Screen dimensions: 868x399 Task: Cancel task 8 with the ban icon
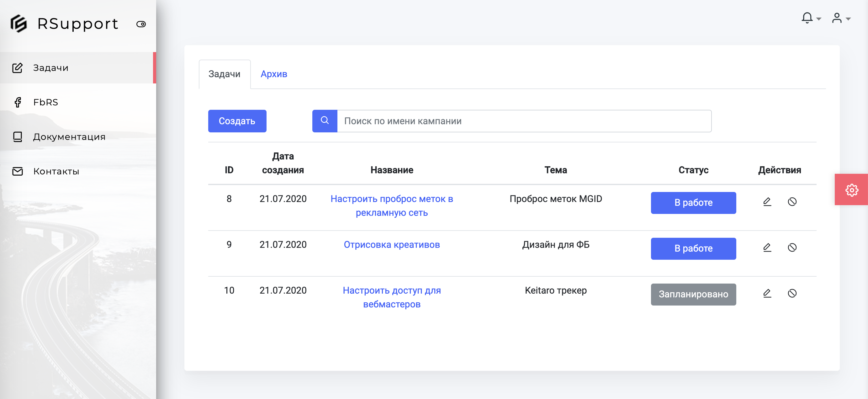(x=792, y=202)
